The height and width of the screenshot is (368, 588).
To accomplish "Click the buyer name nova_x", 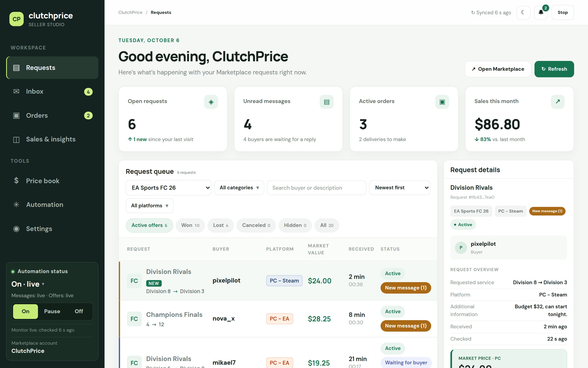I will tap(224, 319).
